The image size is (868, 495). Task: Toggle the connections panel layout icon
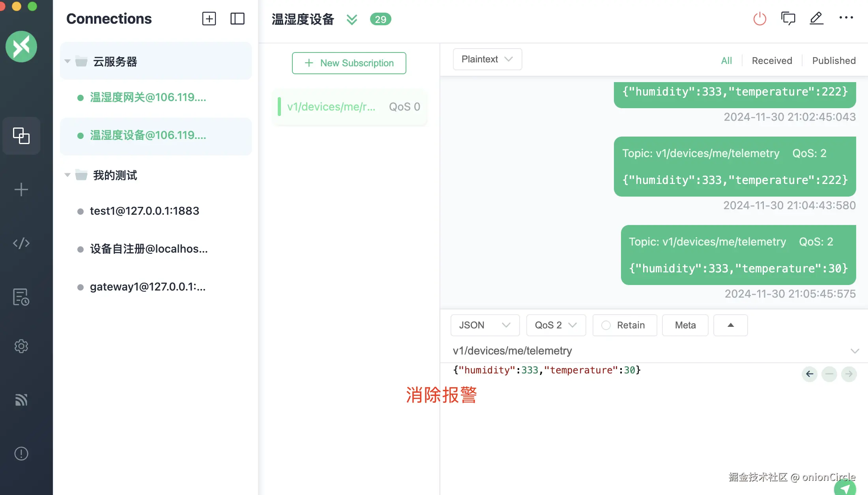click(x=237, y=19)
